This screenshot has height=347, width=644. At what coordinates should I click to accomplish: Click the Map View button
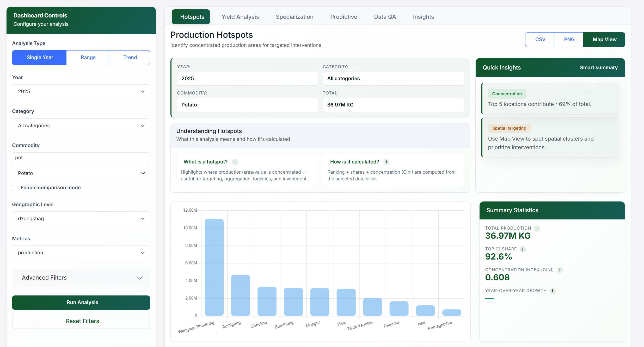point(604,40)
